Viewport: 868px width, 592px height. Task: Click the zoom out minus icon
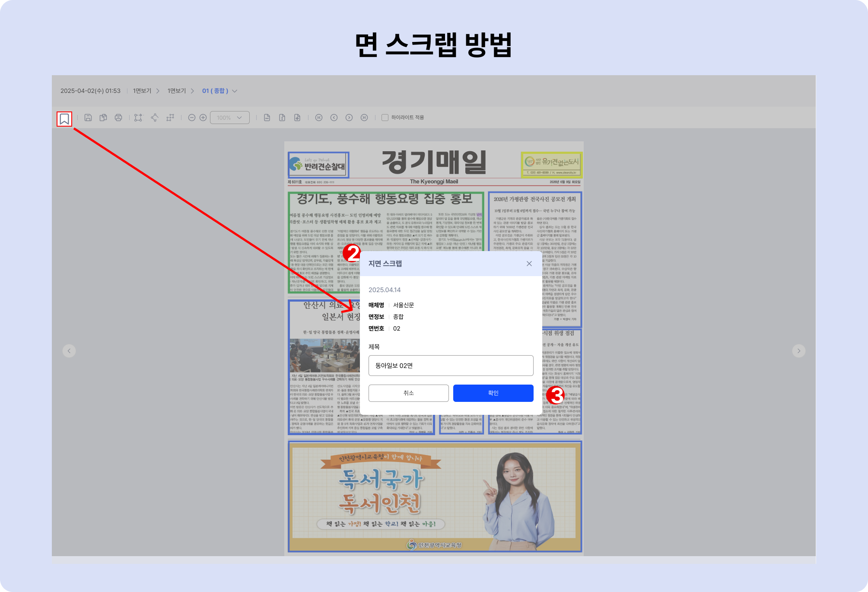tap(192, 118)
